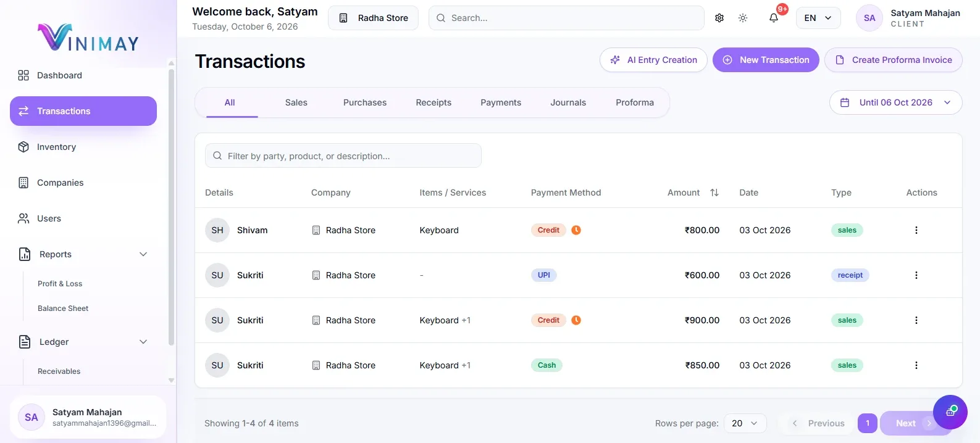This screenshot has width=980, height=443.
Task: Open actions menu for the ₹850.00 transaction
Action: [916, 365]
